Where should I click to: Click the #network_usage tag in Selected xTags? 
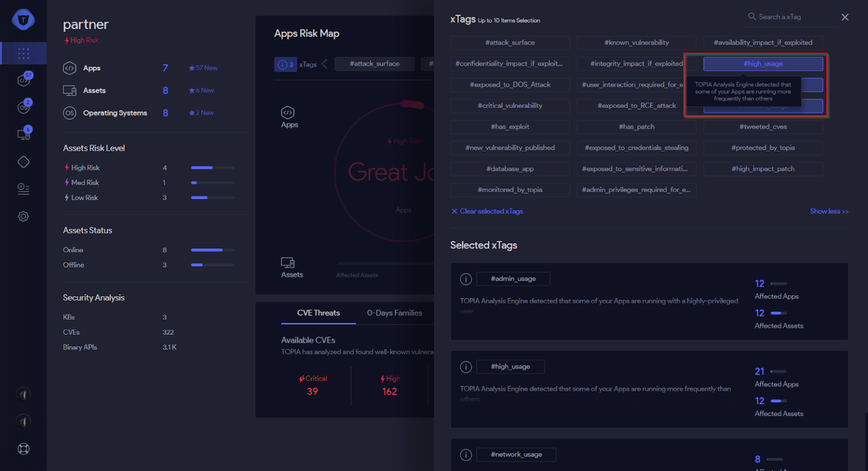516,455
